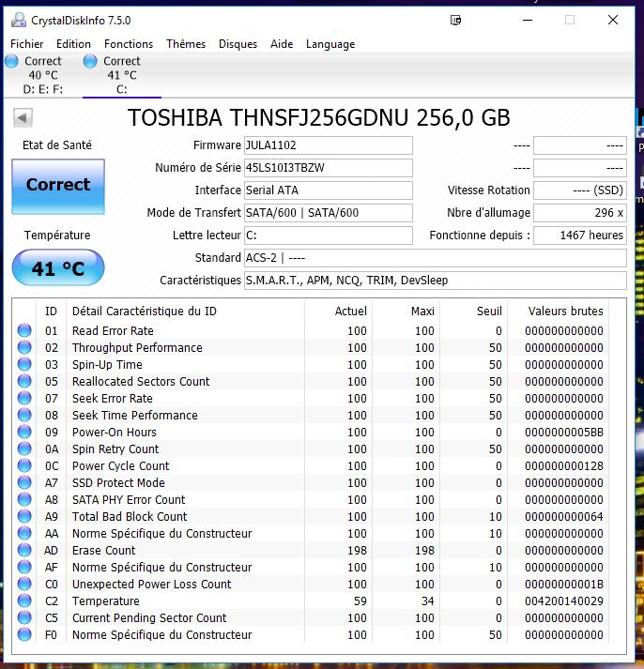Select the Power-On Hours raw value 0000000005BB
Screen dimensions: 644x669
coord(564,433)
